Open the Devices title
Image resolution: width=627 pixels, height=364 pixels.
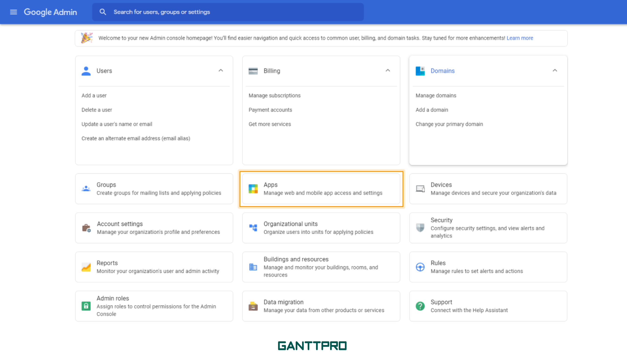pyautogui.click(x=441, y=185)
